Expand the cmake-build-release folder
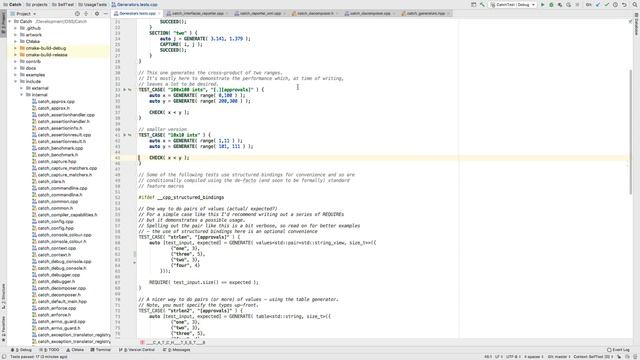640x360 pixels. coord(16,55)
